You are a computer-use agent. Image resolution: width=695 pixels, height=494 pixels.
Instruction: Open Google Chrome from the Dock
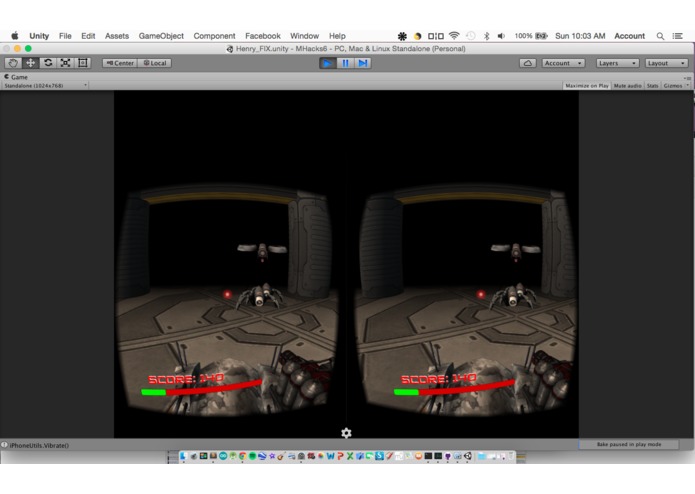[x=242, y=456]
